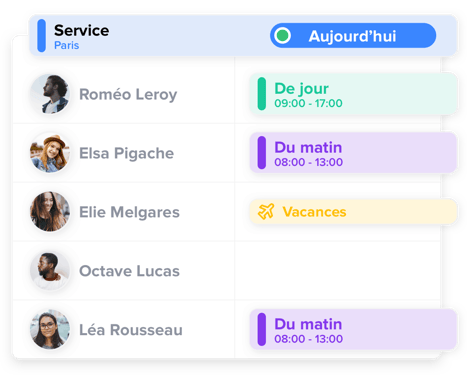The width and height of the screenshot is (472, 375).
Task: Open Léa Rousseau's Du matin shift
Action: tap(353, 330)
